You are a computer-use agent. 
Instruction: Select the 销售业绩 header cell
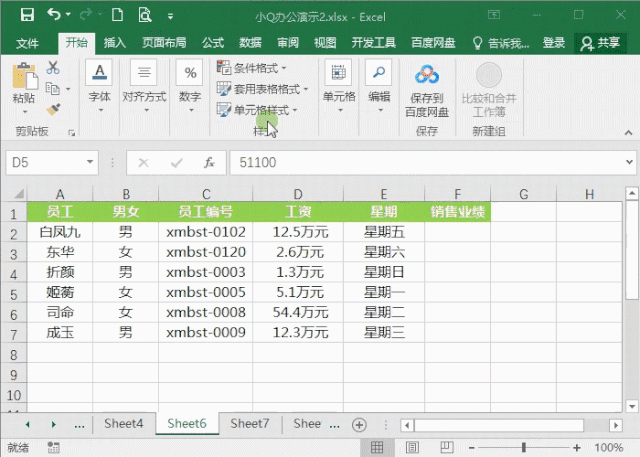click(x=458, y=212)
